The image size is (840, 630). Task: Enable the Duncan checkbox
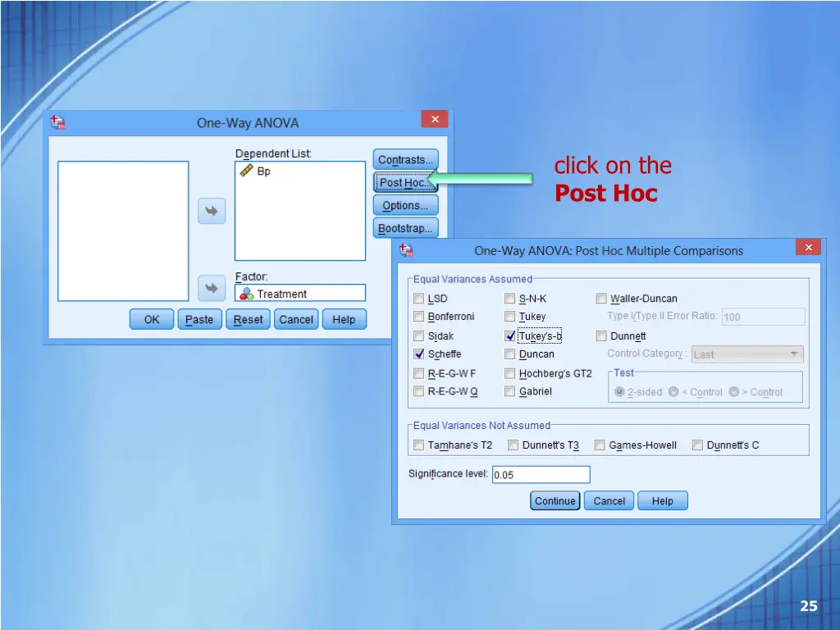click(x=510, y=354)
